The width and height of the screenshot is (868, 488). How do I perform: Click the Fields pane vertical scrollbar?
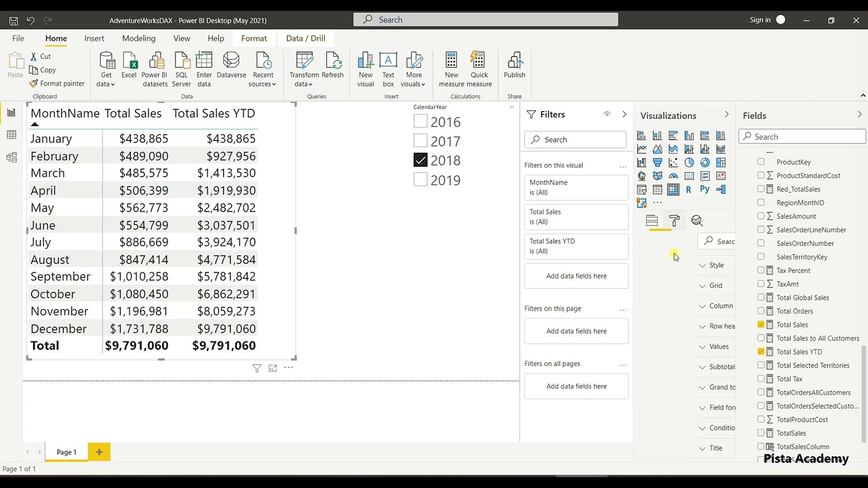[x=864, y=393]
